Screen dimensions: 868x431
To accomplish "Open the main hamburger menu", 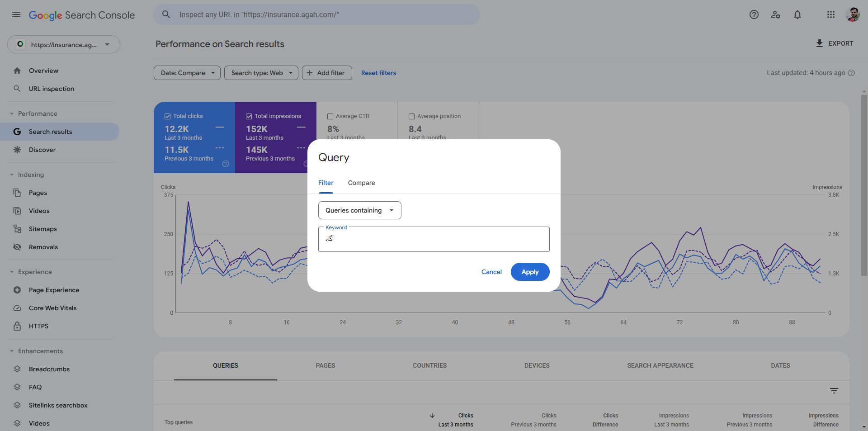I will 16,14.
